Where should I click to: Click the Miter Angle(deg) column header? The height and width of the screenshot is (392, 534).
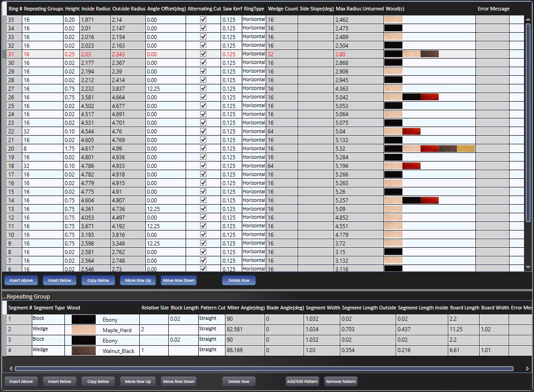pos(245,308)
